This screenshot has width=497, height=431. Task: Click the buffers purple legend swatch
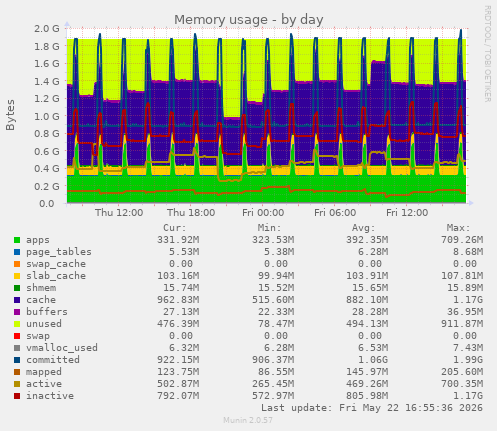tap(17, 312)
